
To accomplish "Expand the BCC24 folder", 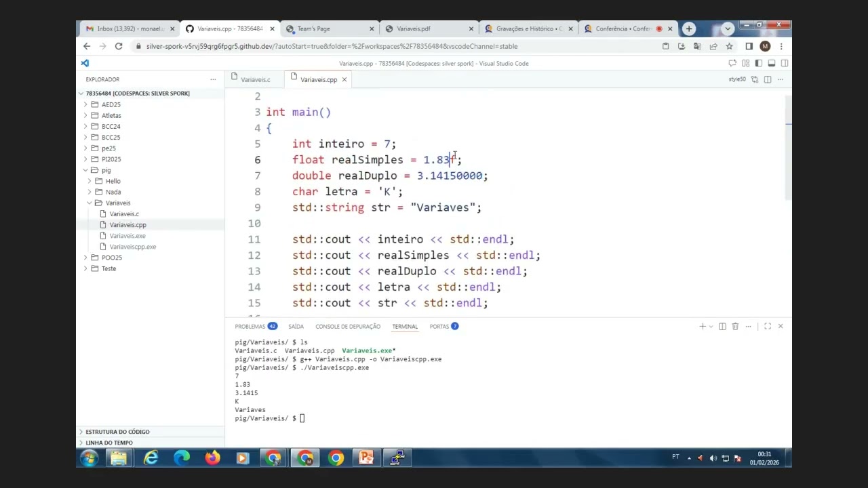I will click(111, 126).
